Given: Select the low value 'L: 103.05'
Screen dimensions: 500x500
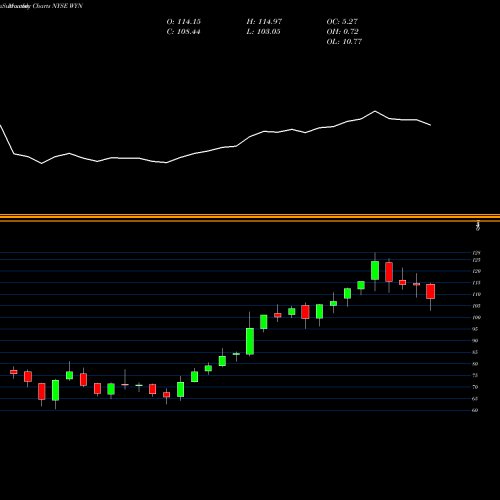Looking at the screenshot, I should 263,32.
